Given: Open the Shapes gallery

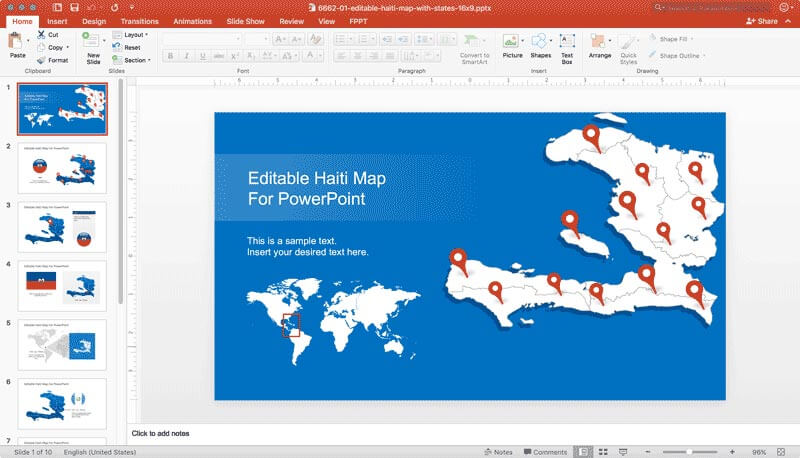Looking at the screenshot, I should pos(540,47).
